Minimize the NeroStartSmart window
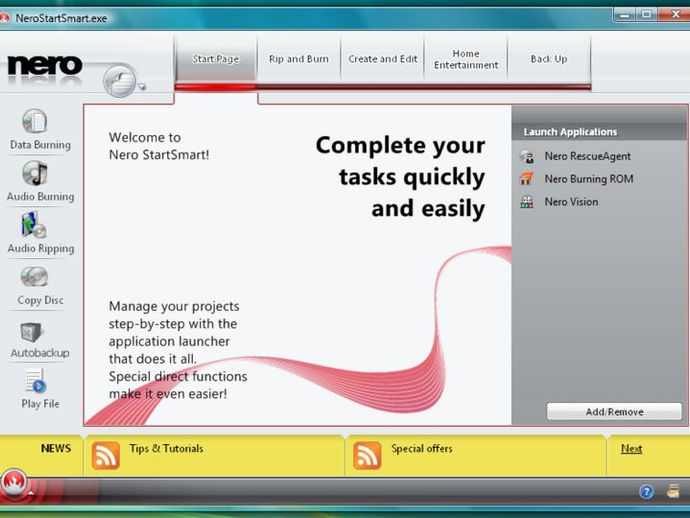This screenshot has width=690, height=518. (624, 15)
